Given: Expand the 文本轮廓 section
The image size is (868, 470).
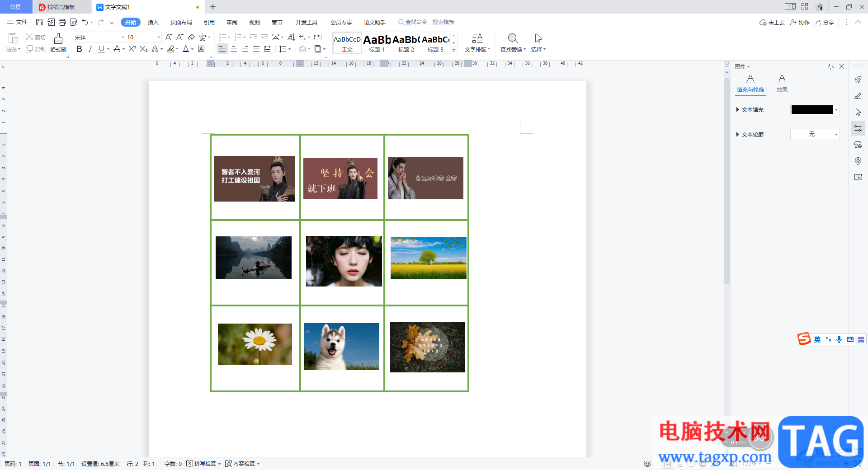Looking at the screenshot, I should (737, 134).
